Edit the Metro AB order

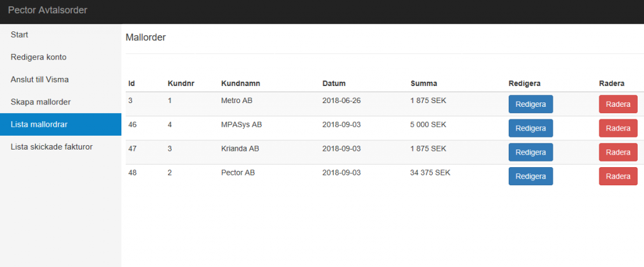(531, 104)
